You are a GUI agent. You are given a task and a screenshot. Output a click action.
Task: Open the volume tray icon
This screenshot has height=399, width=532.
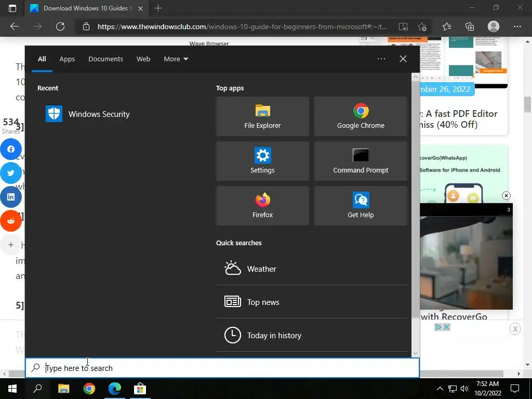click(464, 389)
